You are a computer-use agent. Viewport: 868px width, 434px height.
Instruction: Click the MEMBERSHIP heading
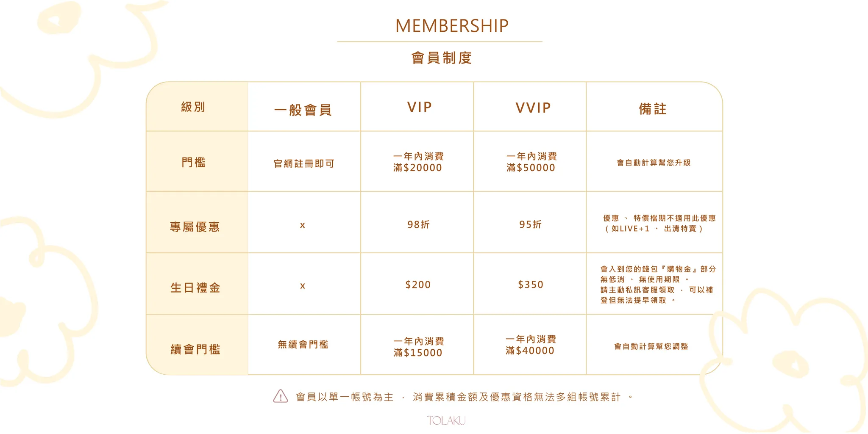point(452,26)
